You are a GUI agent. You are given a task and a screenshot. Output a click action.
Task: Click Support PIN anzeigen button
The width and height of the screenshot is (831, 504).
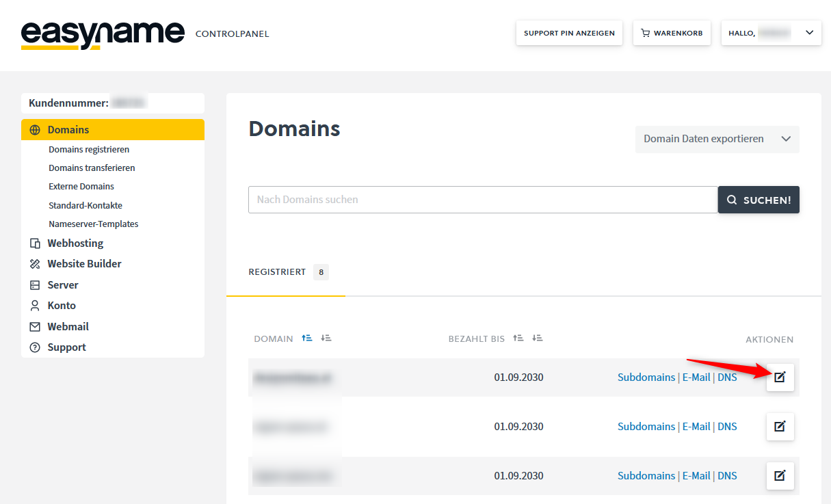(569, 33)
